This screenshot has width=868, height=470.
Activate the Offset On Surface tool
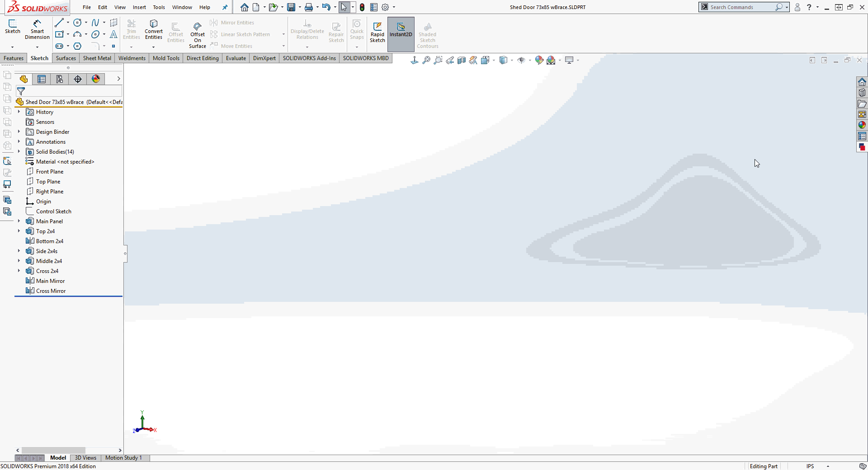click(198, 34)
